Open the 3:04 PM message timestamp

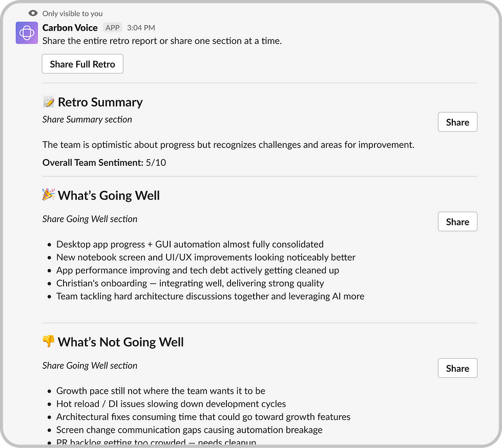click(141, 28)
